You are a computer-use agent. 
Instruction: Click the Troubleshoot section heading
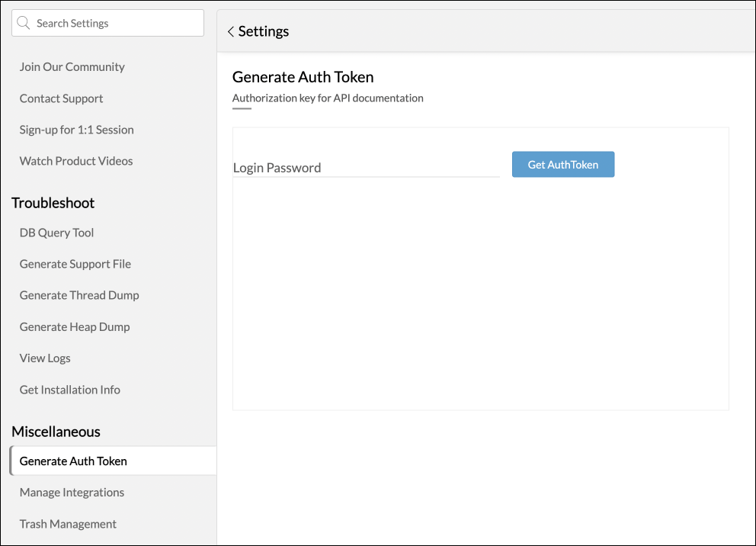53,203
